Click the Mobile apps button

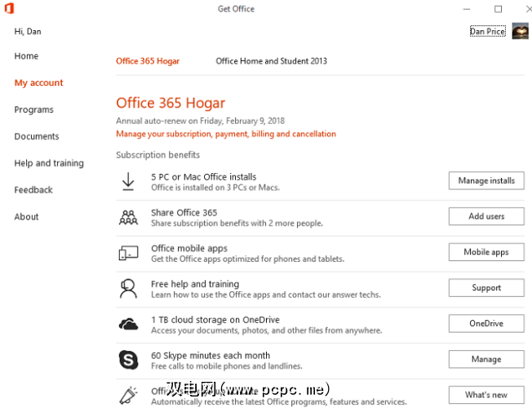(486, 252)
